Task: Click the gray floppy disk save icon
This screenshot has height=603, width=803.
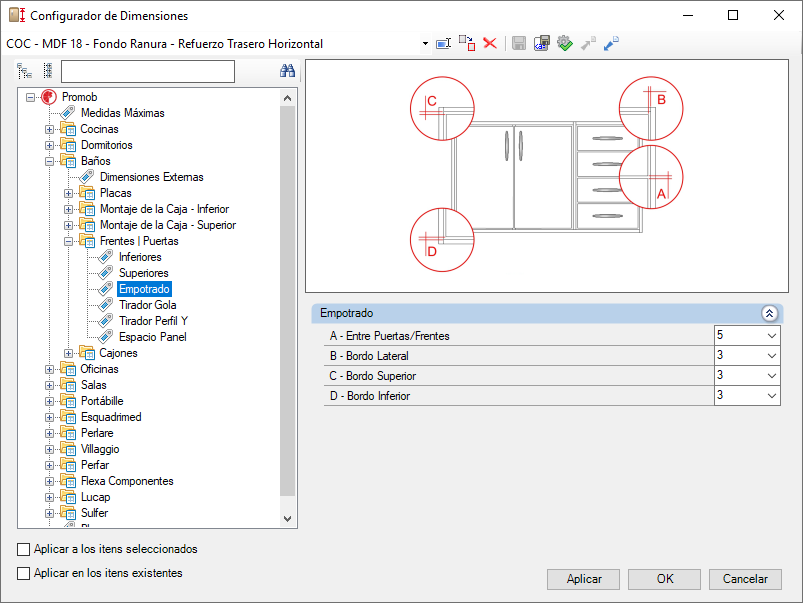Action: 519,44
